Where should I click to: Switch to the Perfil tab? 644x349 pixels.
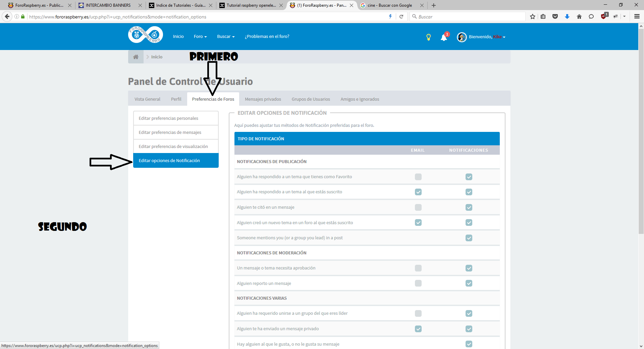(176, 99)
